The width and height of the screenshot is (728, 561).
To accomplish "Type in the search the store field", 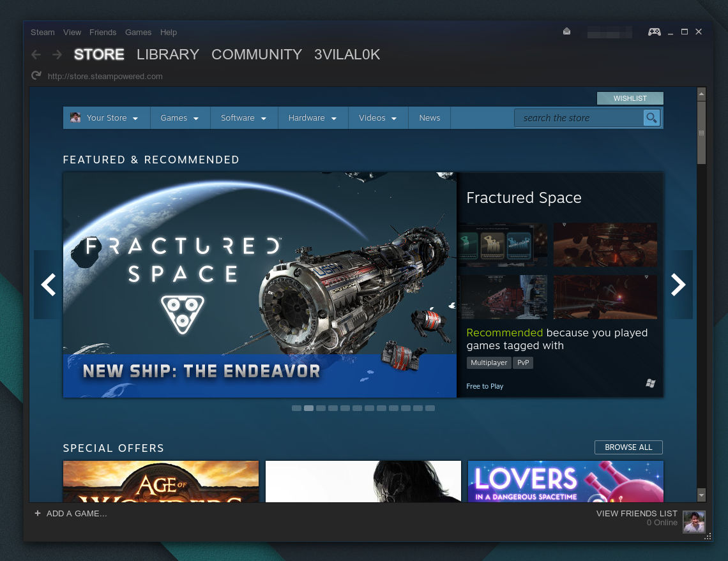I will click(x=578, y=118).
